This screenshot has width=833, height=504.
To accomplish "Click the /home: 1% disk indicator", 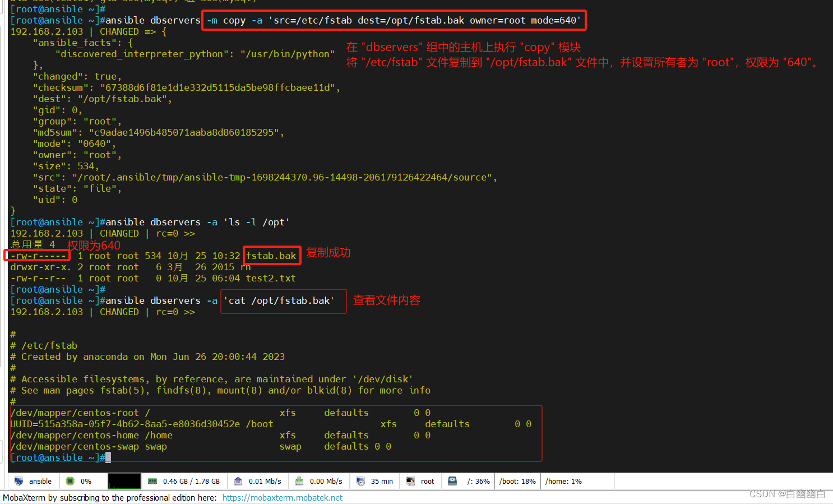I will click(563, 481).
